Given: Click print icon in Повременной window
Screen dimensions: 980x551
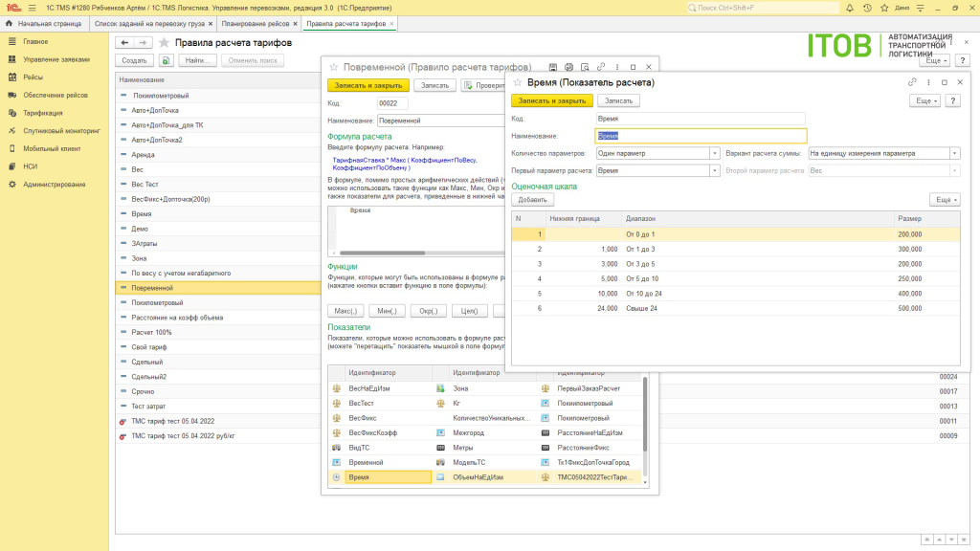Looking at the screenshot, I should [568, 67].
